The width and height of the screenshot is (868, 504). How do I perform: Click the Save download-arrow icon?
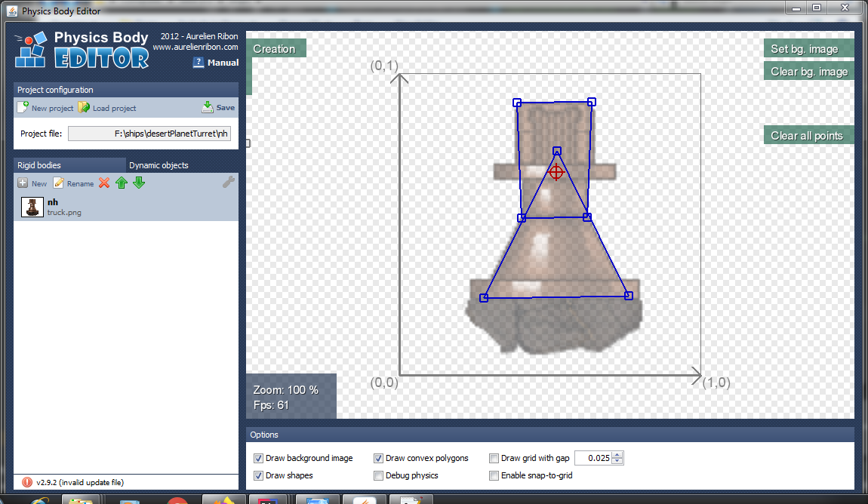coord(208,107)
